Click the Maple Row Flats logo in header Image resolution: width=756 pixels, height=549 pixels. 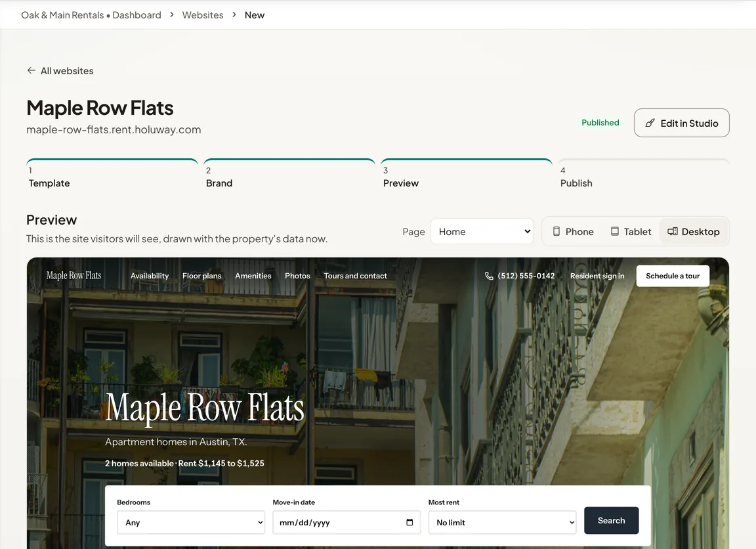pos(73,275)
